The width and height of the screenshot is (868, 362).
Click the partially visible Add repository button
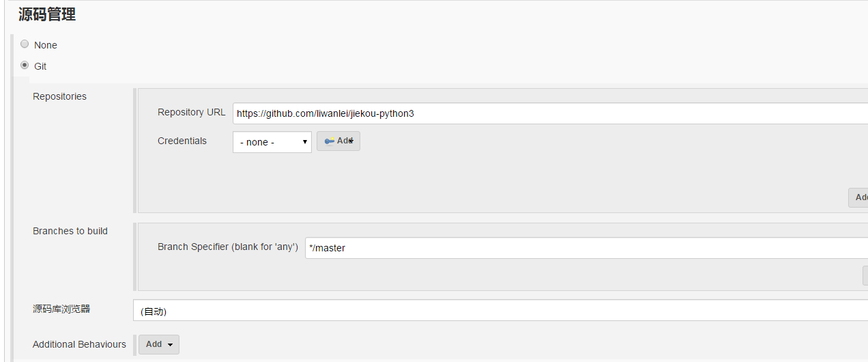coord(858,197)
